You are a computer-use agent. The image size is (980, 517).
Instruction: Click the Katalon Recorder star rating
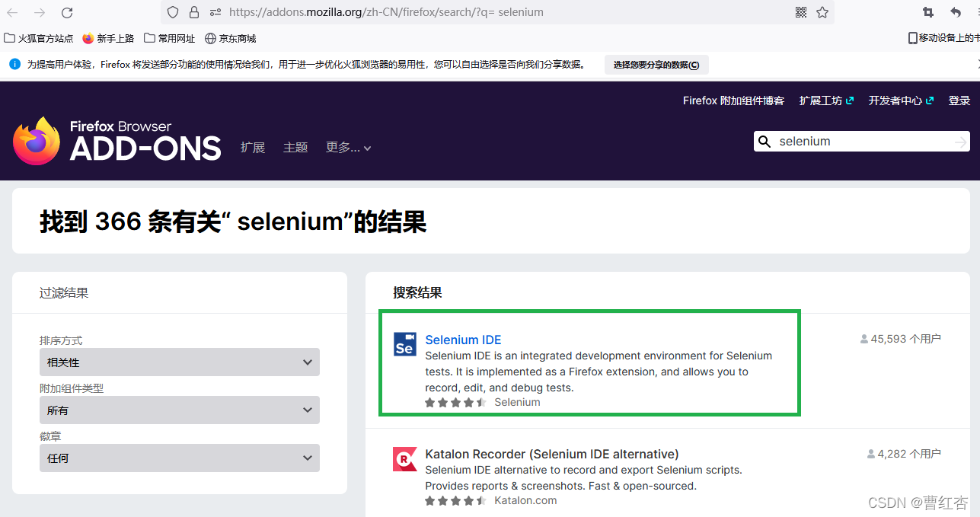tap(455, 500)
